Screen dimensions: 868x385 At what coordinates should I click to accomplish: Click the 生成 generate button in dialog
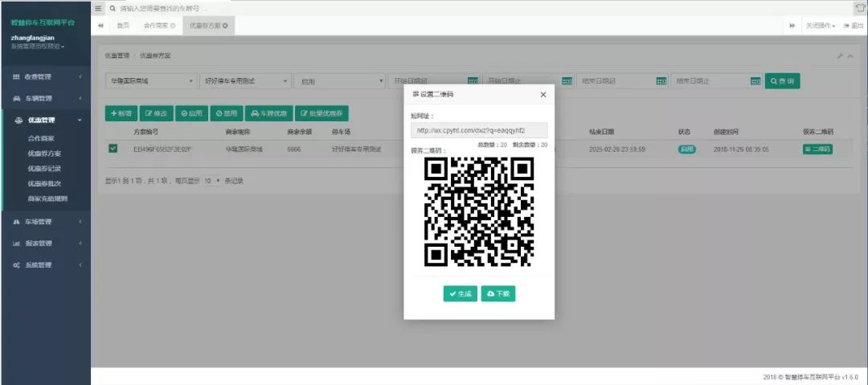[460, 293]
